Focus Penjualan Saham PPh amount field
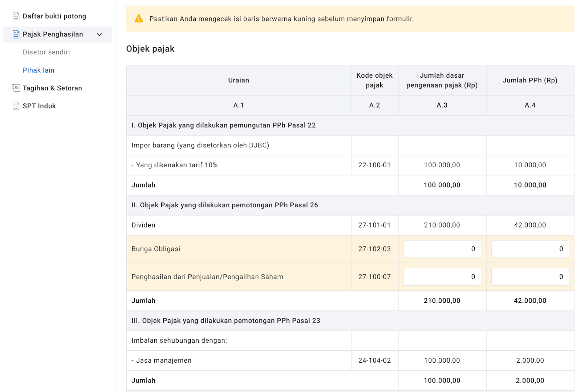 [x=530, y=277]
